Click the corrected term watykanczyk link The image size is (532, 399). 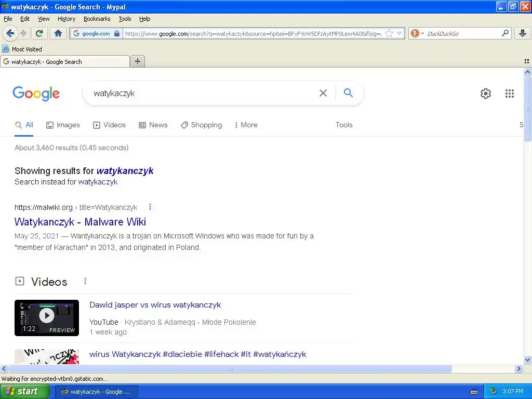click(x=125, y=170)
